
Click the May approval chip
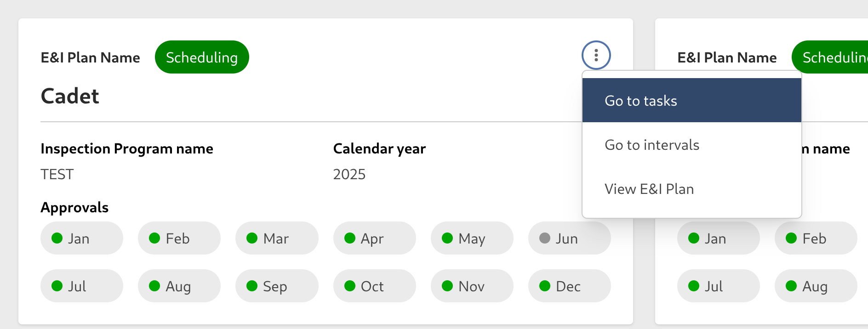pos(472,238)
